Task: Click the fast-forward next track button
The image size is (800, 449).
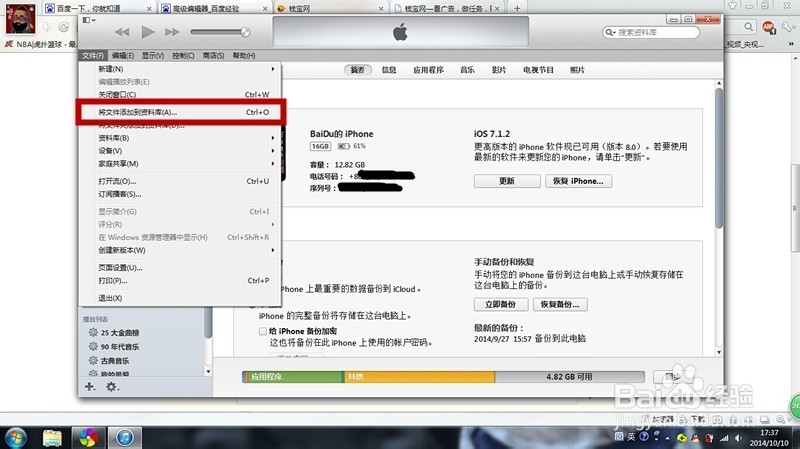Action: (172, 32)
